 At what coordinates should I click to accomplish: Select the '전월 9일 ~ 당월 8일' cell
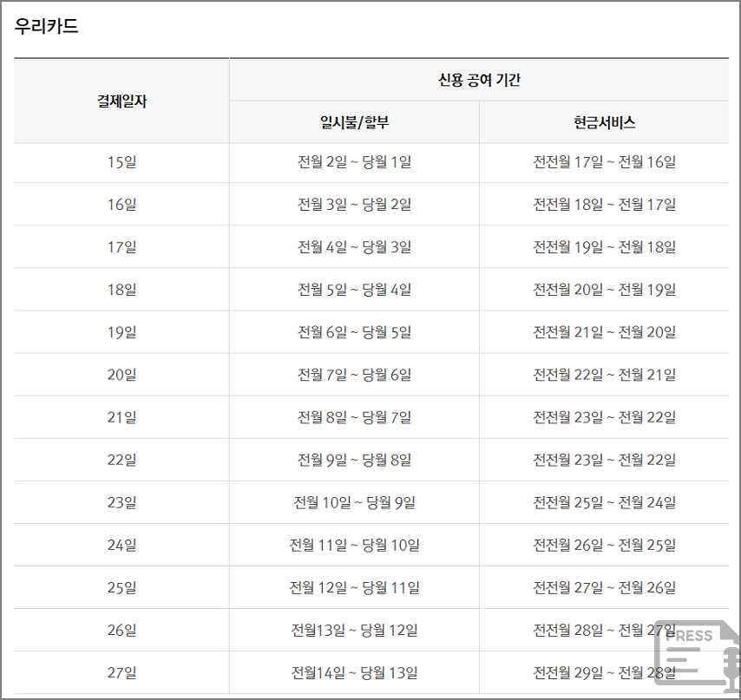click(x=354, y=460)
